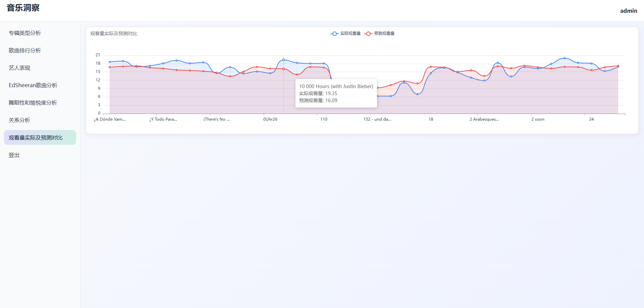Toggle the 预测观看量 legend series
This screenshot has width=644, height=308.
tap(384, 34)
